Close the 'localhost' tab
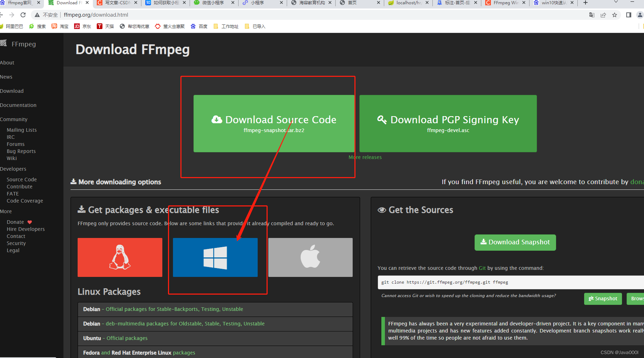 click(427, 3)
